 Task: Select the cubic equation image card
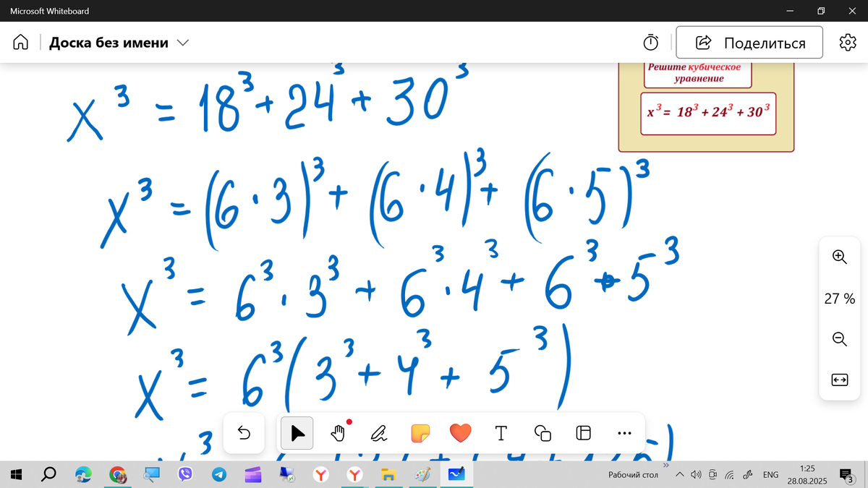706,107
